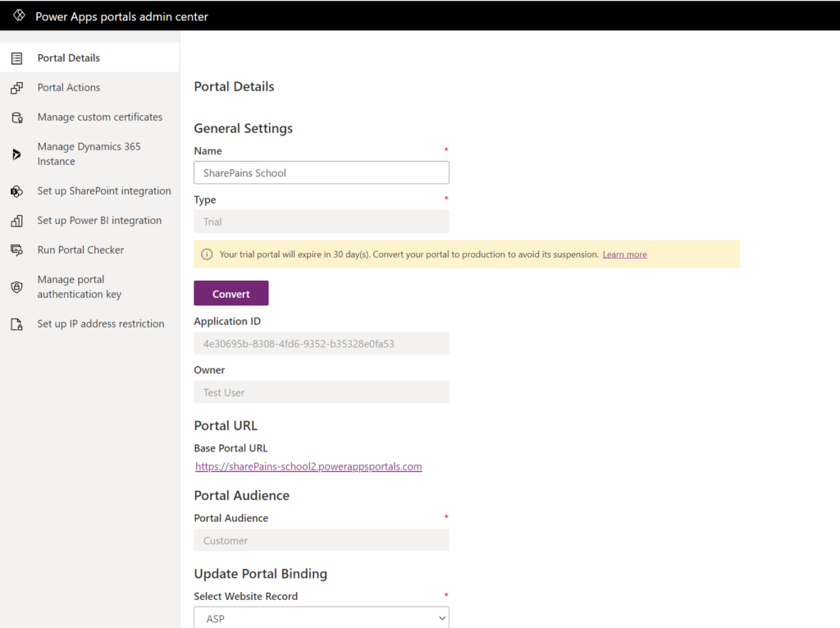840x628 pixels.
Task: Expand the Select Website Record dropdown
Action: pos(322,618)
